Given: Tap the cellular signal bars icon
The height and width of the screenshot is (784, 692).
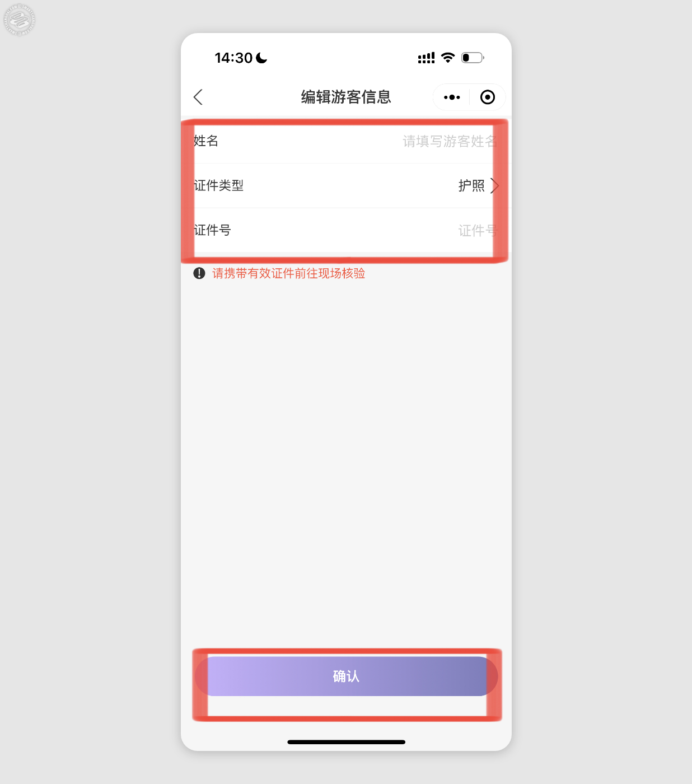Looking at the screenshot, I should pyautogui.click(x=427, y=58).
